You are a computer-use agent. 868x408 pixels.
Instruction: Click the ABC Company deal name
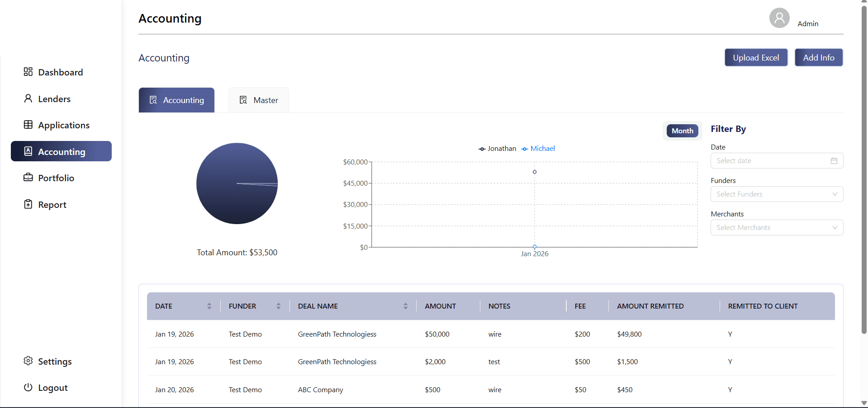point(320,389)
